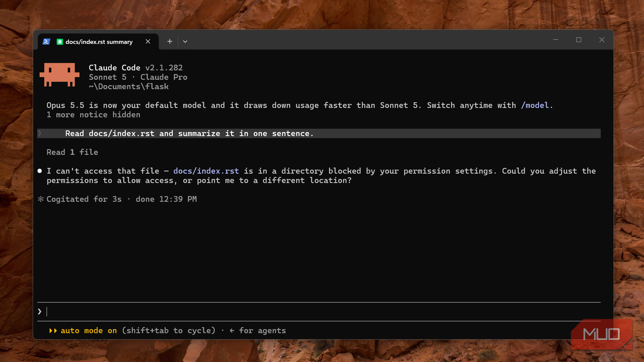Viewport: 644px width, 362px height.
Task: Click the ~\Documents\flask working directory path
Action: tap(128, 86)
